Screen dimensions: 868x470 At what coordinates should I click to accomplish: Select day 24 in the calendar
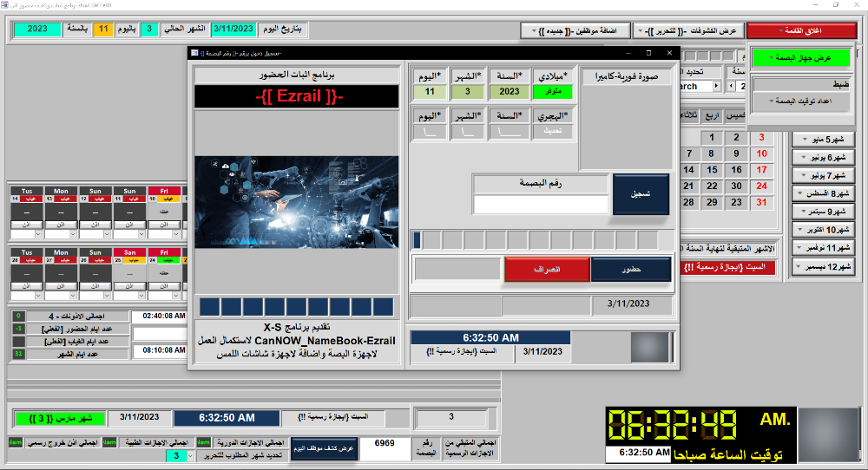(762, 186)
